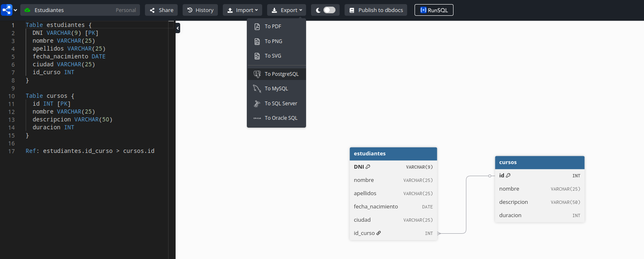
Task: Open the History panel
Action: coord(200,10)
